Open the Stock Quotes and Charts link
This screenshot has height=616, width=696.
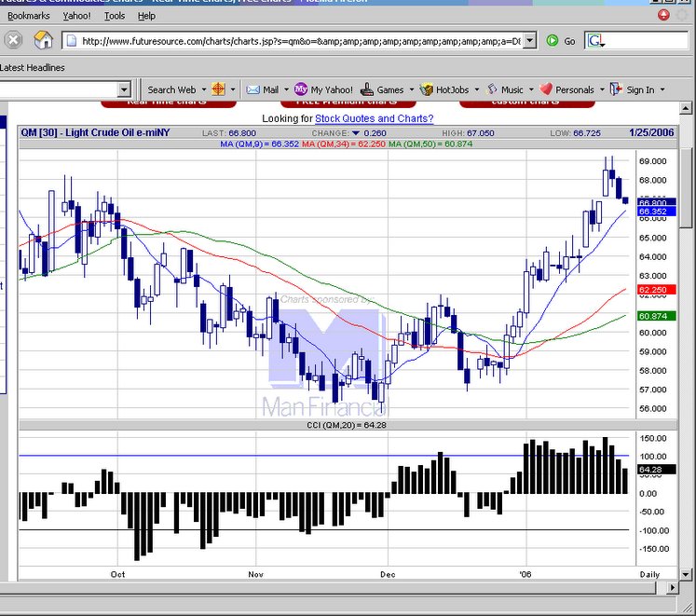pyautogui.click(x=375, y=118)
